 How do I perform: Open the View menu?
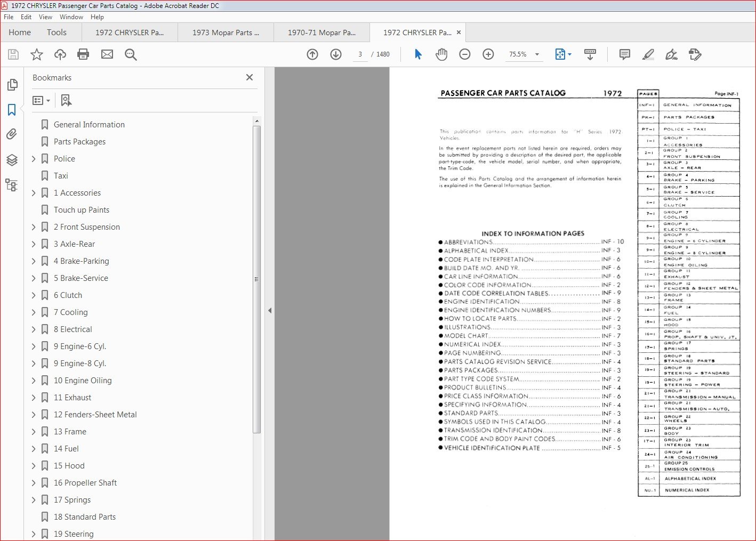coord(45,17)
